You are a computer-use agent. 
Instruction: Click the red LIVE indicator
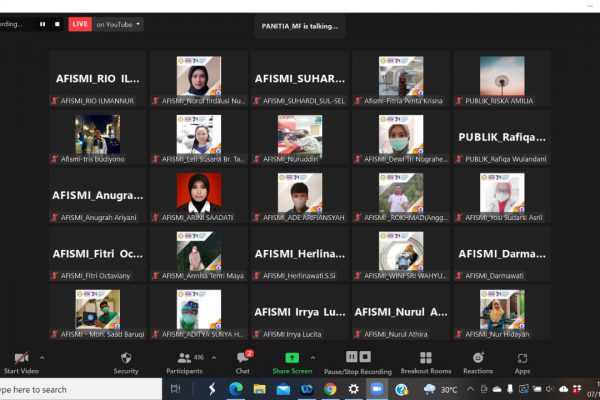[80, 24]
